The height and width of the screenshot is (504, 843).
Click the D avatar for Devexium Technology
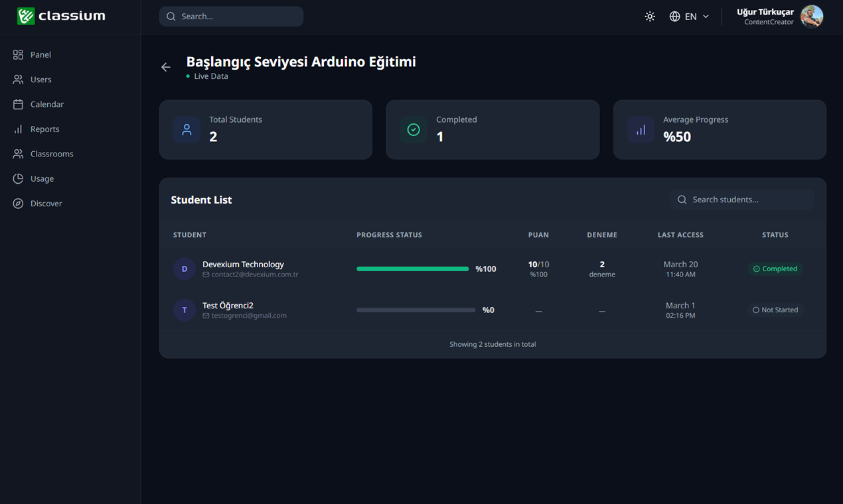[185, 269]
